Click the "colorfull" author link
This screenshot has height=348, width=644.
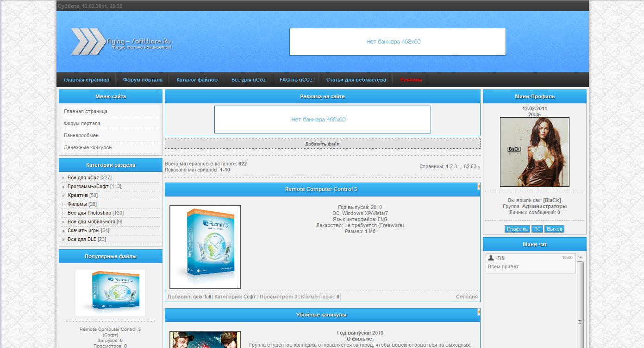(201, 297)
